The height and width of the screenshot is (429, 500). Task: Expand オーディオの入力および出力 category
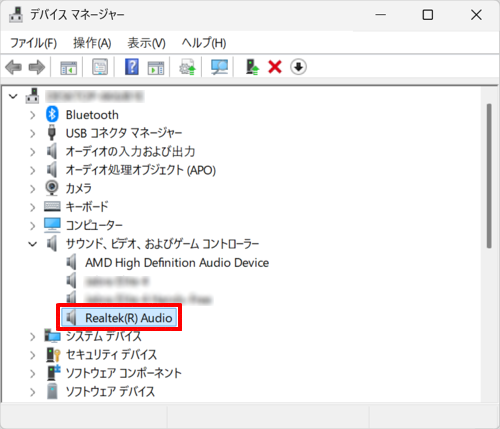pos(32,152)
